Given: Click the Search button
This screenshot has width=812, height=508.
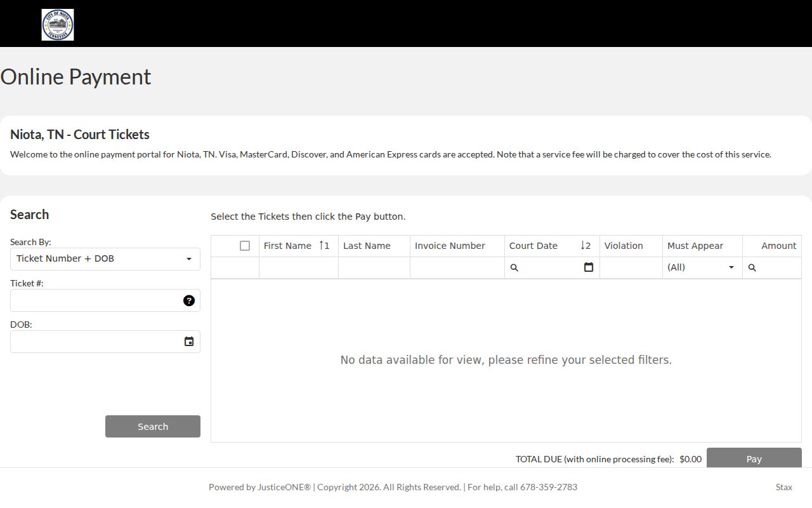Looking at the screenshot, I should (153, 427).
